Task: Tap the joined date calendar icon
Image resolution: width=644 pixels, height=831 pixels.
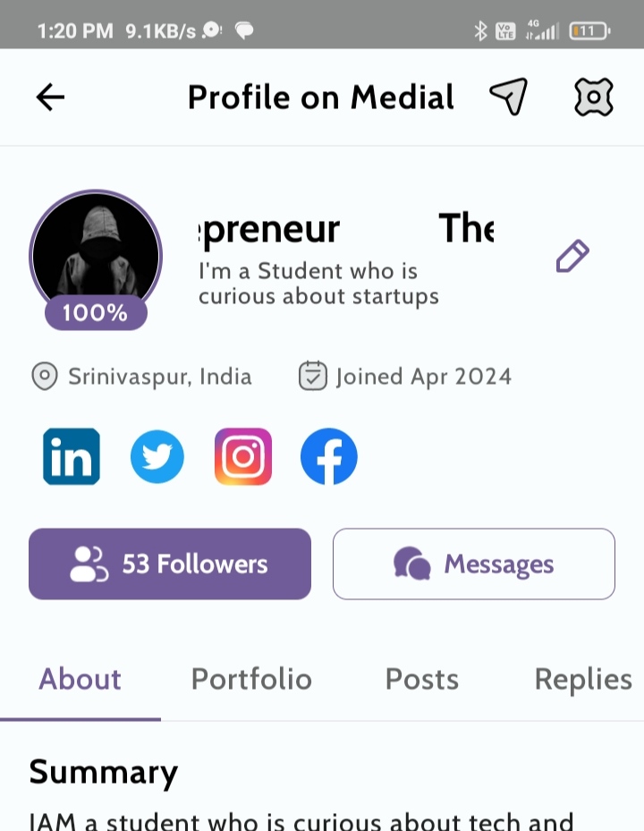Action: (x=312, y=376)
